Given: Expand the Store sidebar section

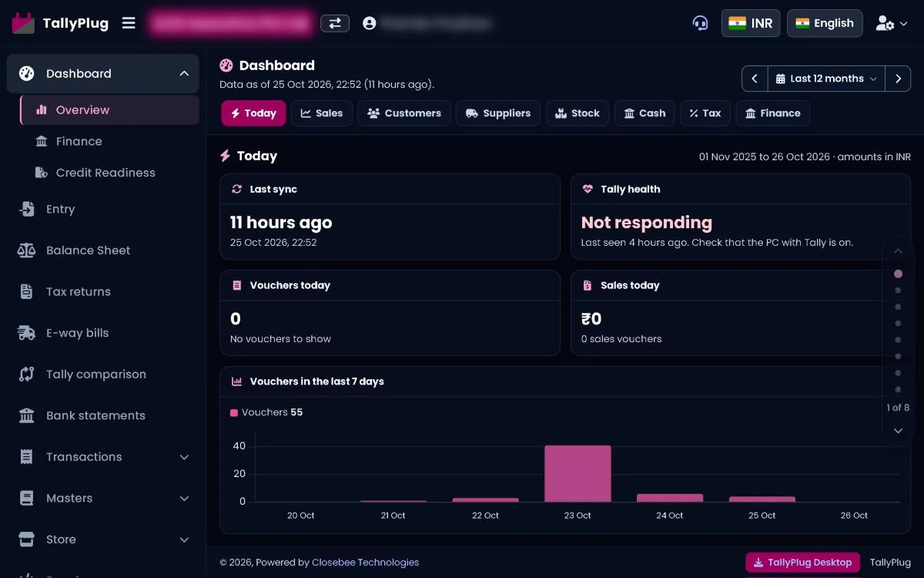Looking at the screenshot, I should 102,539.
